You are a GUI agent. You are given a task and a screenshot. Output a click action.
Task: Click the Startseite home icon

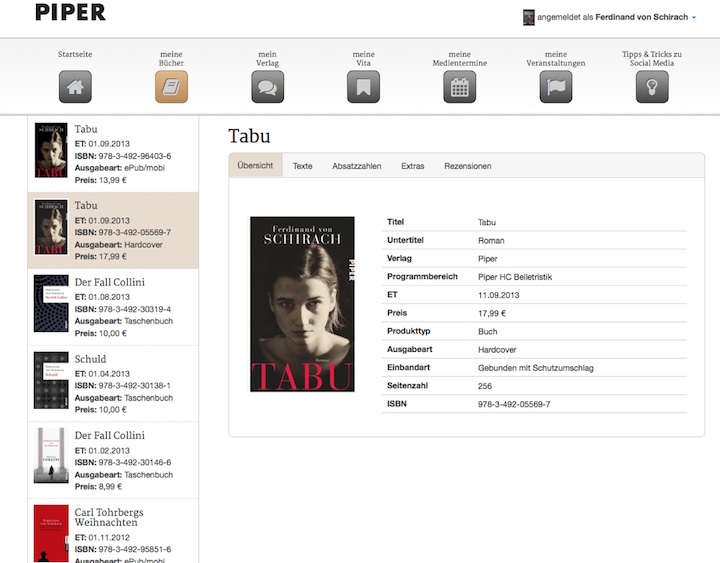point(75,87)
